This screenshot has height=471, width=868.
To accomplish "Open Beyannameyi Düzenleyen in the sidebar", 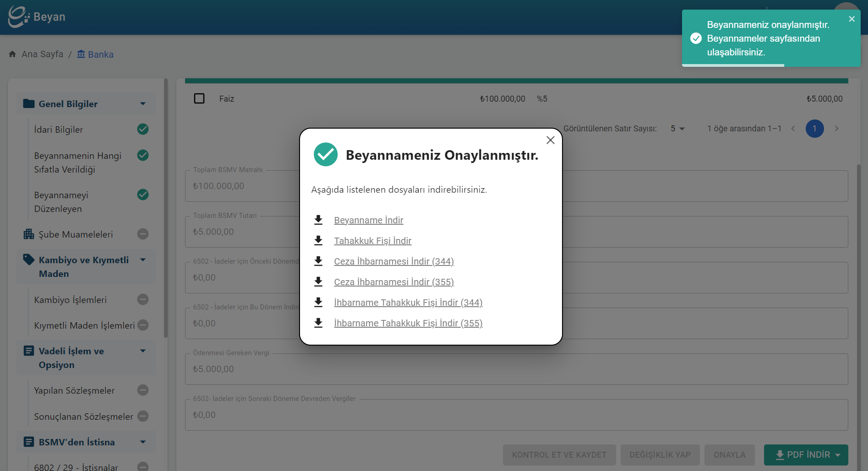I will pyautogui.click(x=61, y=202).
